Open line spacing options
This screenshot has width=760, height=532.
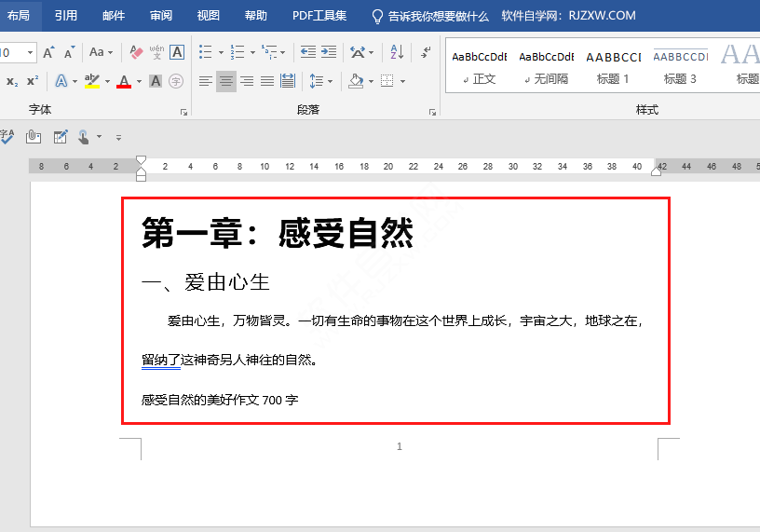(x=317, y=81)
